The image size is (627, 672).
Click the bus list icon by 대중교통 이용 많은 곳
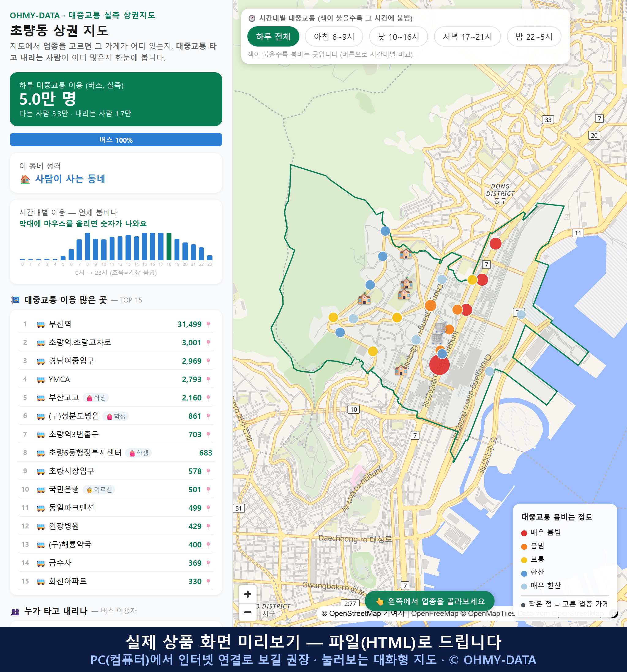click(x=15, y=300)
